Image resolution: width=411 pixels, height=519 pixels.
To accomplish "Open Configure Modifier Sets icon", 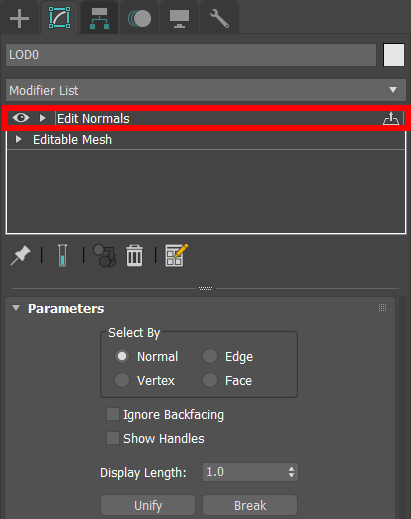I will [176, 255].
